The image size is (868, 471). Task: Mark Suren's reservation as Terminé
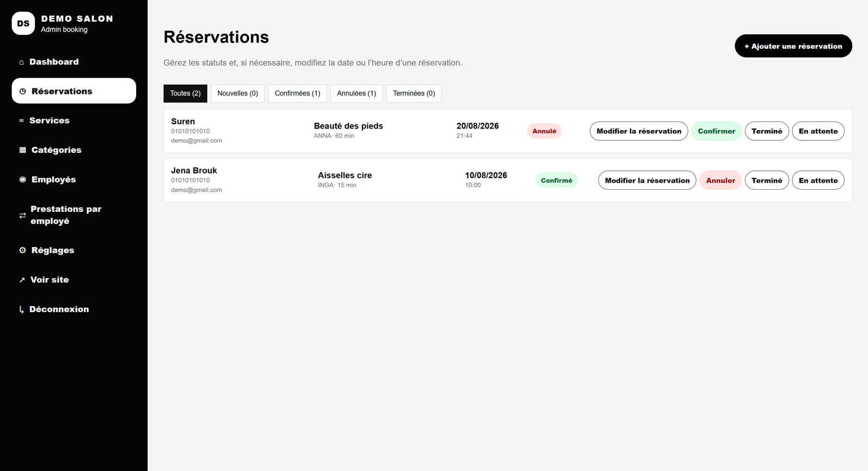click(x=767, y=131)
